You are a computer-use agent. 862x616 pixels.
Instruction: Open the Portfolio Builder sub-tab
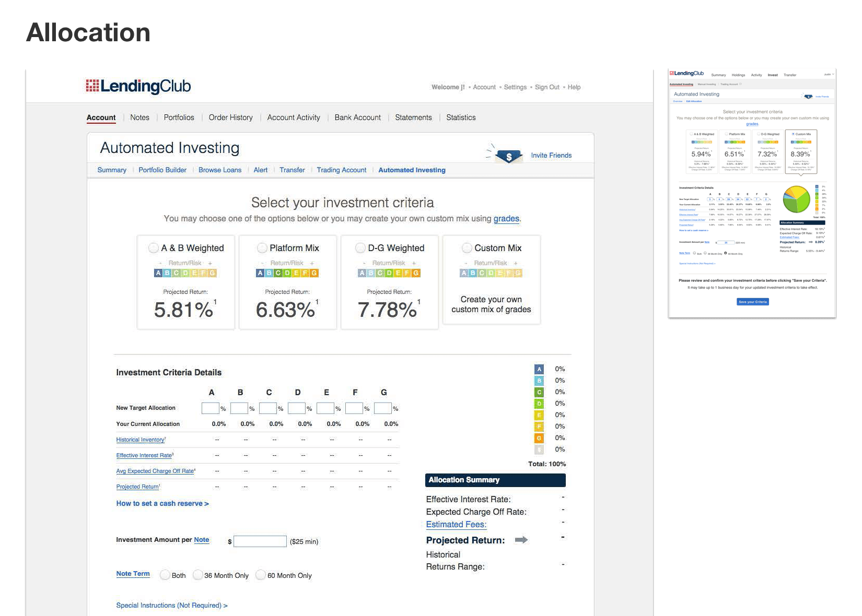coord(162,170)
